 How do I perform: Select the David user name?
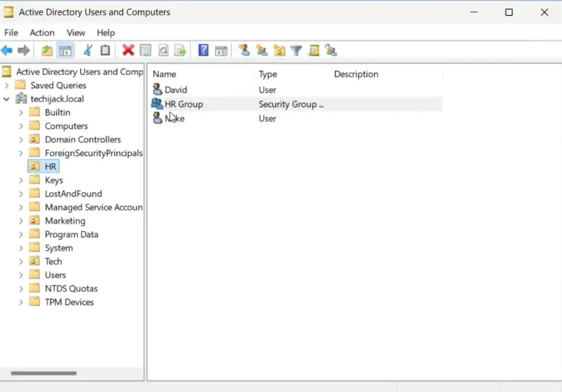[x=176, y=90]
